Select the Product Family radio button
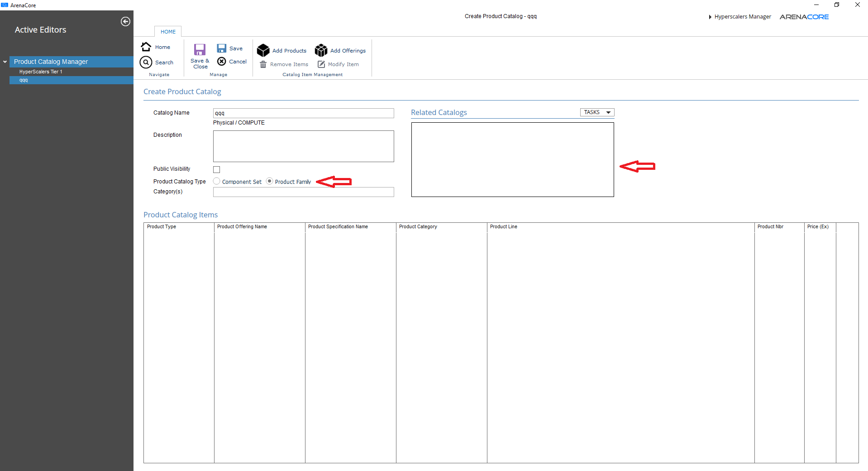 tap(270, 181)
